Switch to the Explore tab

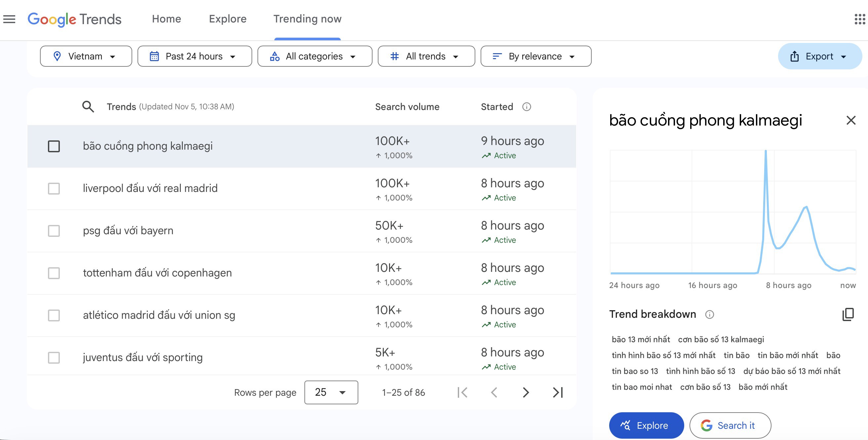227,19
